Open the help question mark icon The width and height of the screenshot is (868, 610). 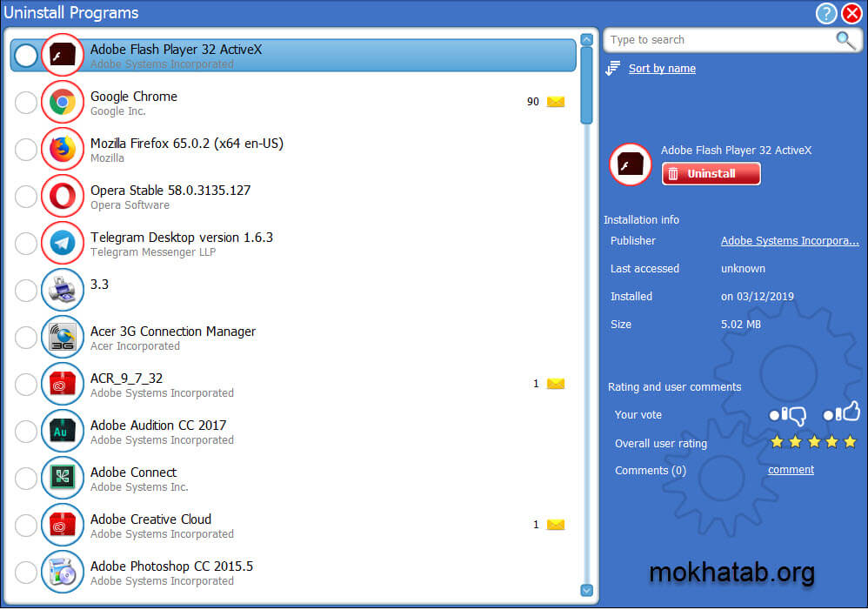pos(826,13)
